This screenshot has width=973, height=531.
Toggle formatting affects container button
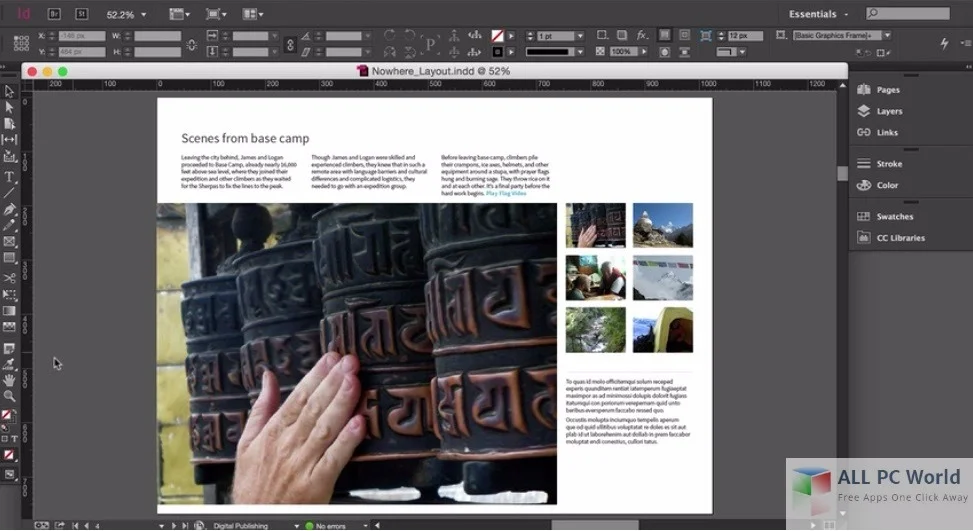tap(5, 439)
